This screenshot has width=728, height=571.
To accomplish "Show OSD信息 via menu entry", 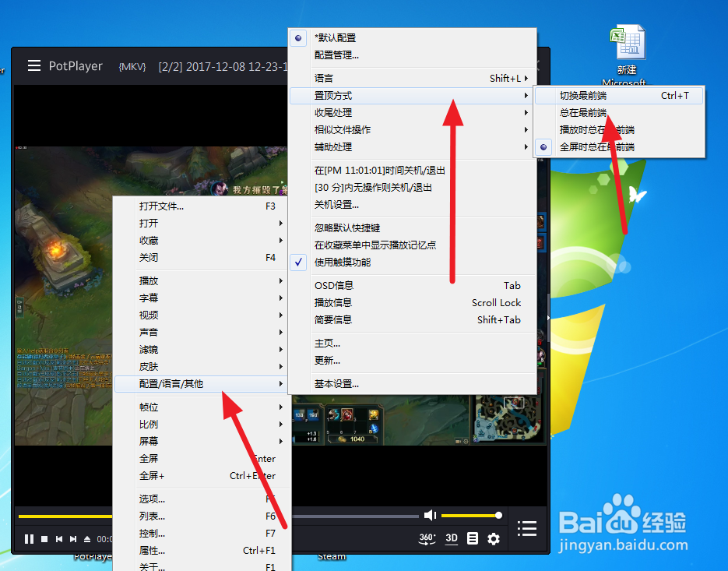I will pyautogui.click(x=413, y=286).
